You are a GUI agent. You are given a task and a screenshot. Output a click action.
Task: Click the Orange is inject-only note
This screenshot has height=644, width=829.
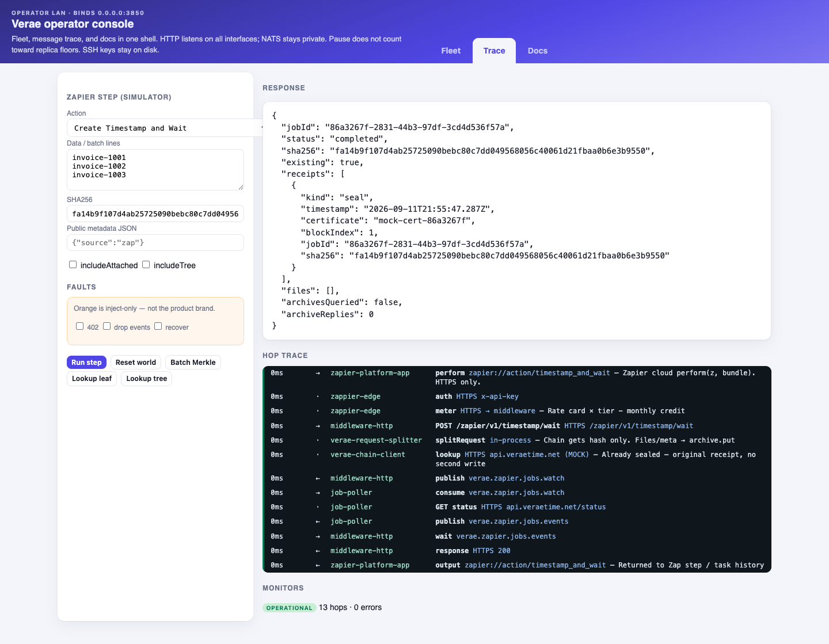pyautogui.click(x=144, y=308)
